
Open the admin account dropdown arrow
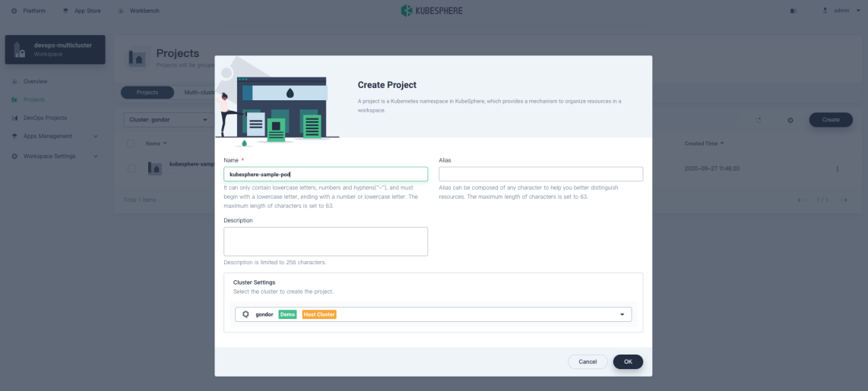(x=858, y=11)
